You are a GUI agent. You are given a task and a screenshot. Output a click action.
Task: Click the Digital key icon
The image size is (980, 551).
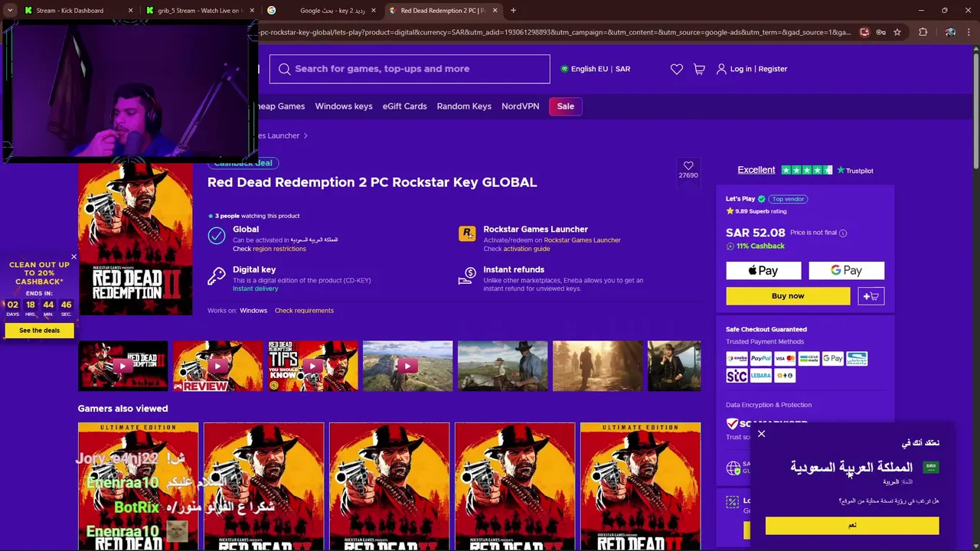point(217,275)
